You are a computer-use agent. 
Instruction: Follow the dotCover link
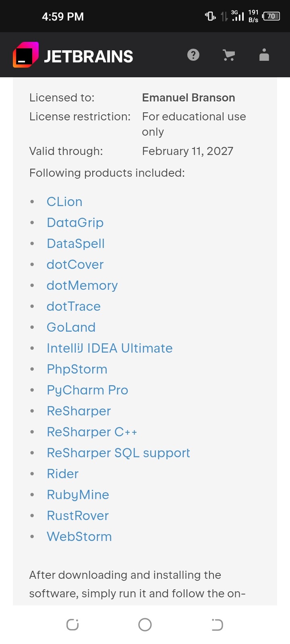tap(75, 264)
